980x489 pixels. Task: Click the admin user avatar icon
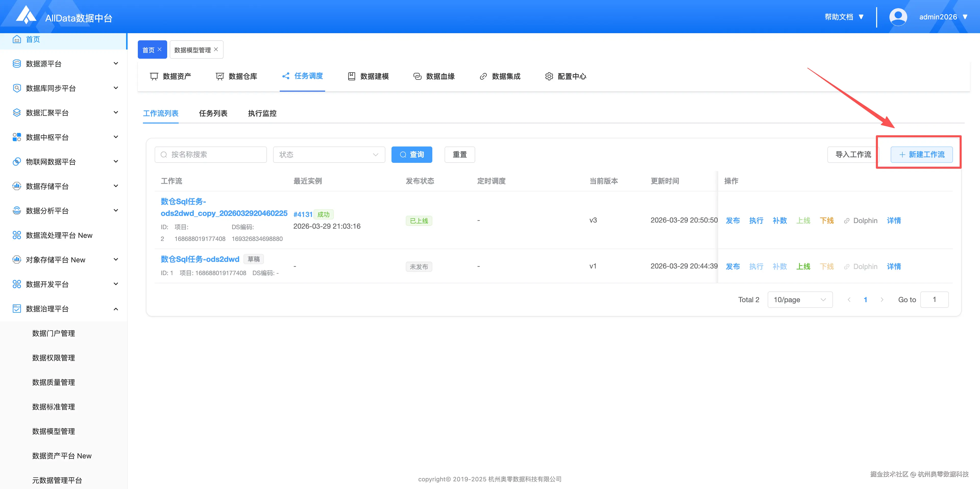(898, 17)
